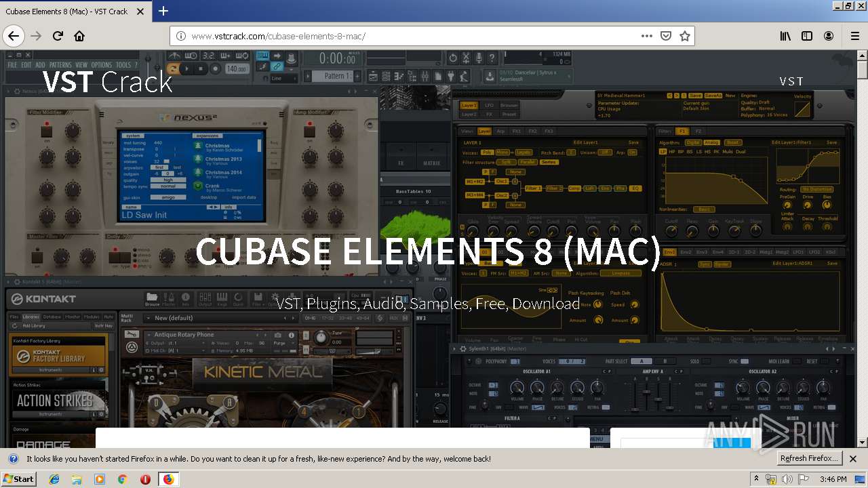Open a new browser tab
The image size is (868, 488).
coord(163,11)
